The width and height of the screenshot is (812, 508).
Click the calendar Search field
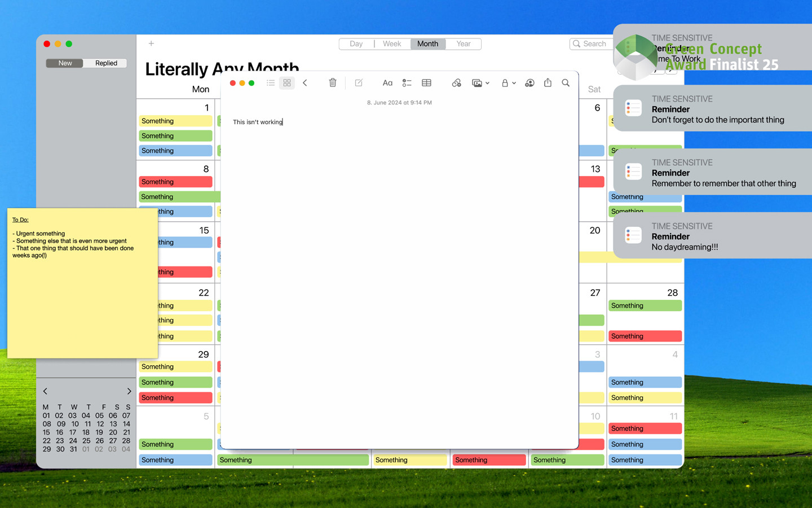pos(591,44)
